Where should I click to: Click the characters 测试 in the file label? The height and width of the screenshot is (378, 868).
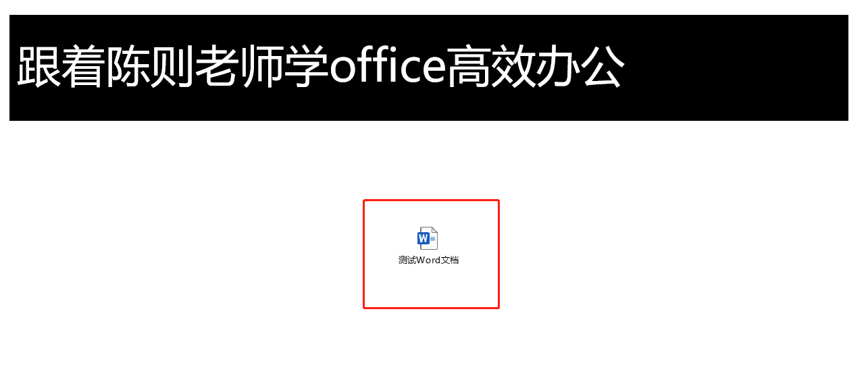point(406,261)
